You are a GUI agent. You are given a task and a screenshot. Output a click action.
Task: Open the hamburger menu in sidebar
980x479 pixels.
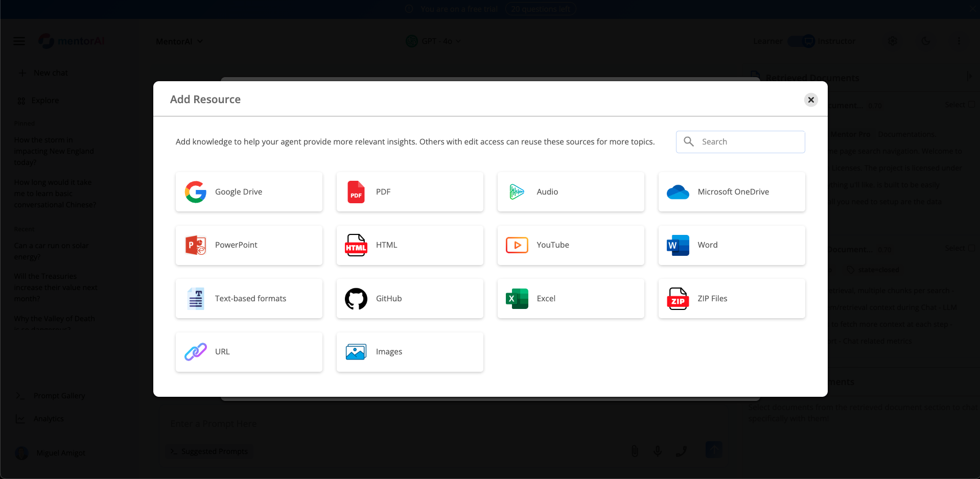coord(19,41)
